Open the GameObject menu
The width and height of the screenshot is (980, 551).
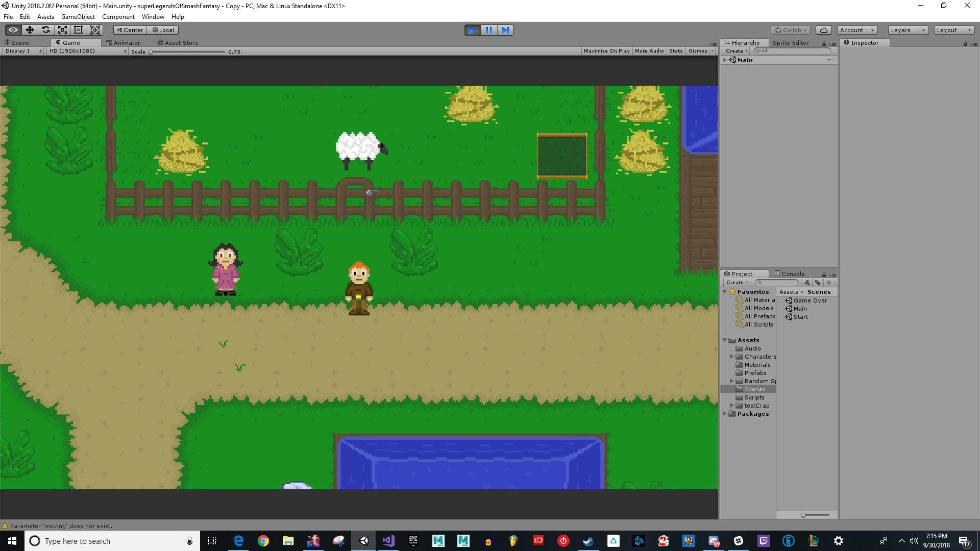coord(78,17)
